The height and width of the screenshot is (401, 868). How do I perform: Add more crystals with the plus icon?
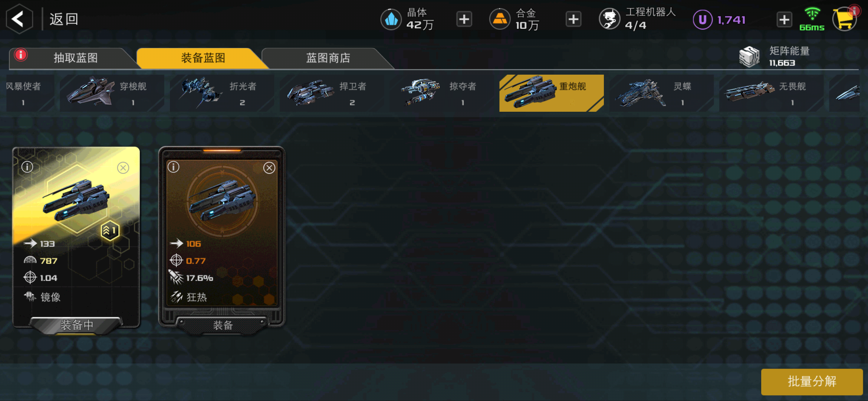(x=464, y=19)
